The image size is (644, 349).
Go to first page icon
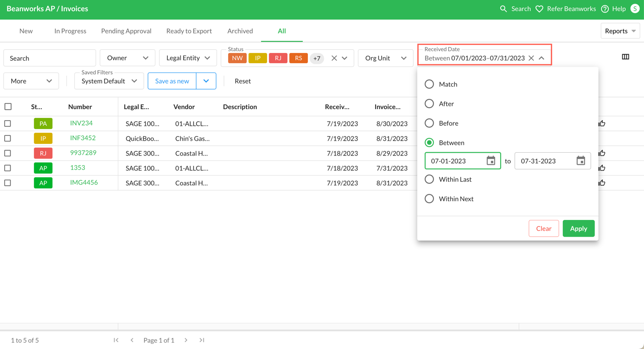(x=116, y=340)
